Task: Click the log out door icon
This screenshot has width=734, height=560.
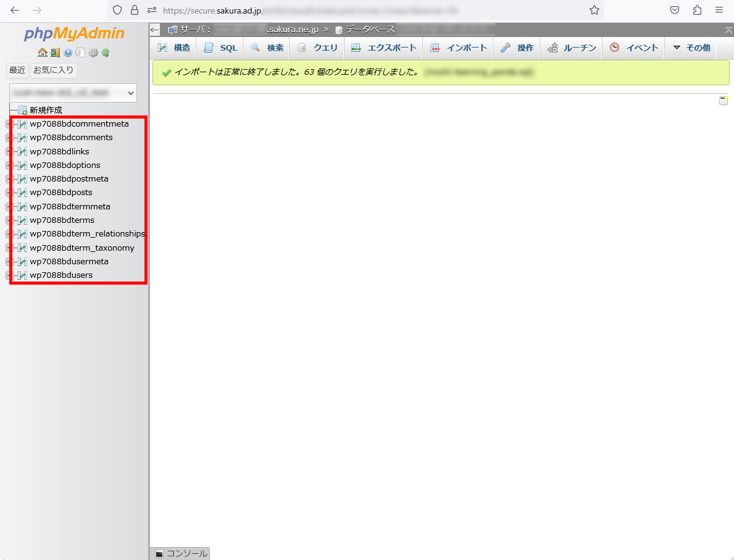Action: 55,52
